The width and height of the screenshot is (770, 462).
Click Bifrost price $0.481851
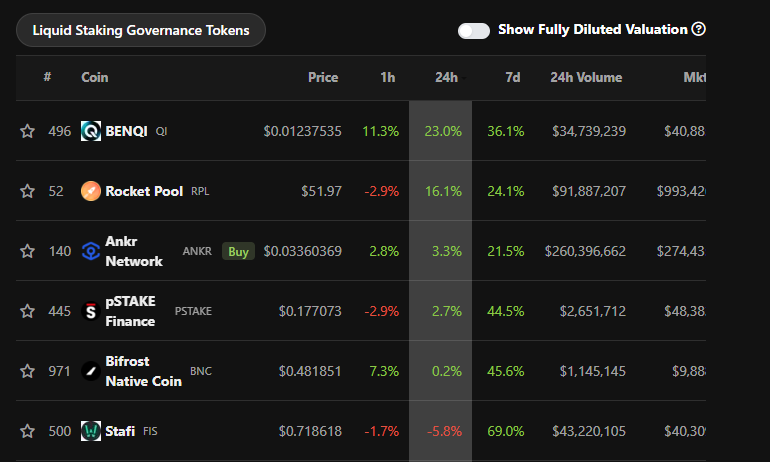(310, 371)
